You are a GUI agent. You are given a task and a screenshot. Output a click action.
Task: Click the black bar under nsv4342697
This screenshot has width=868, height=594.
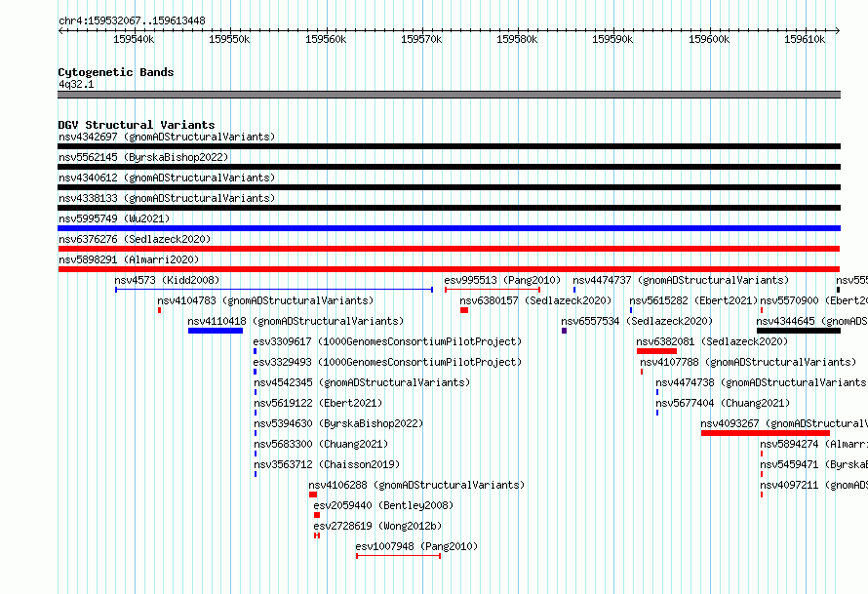pyautogui.click(x=449, y=146)
